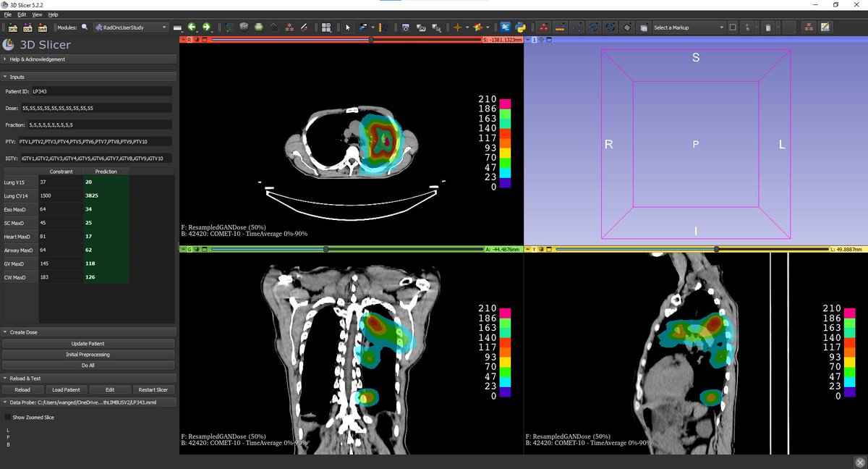This screenshot has height=469, width=868.
Task: Click the red axial slice offset slider
Action: pyautogui.click(x=346, y=40)
